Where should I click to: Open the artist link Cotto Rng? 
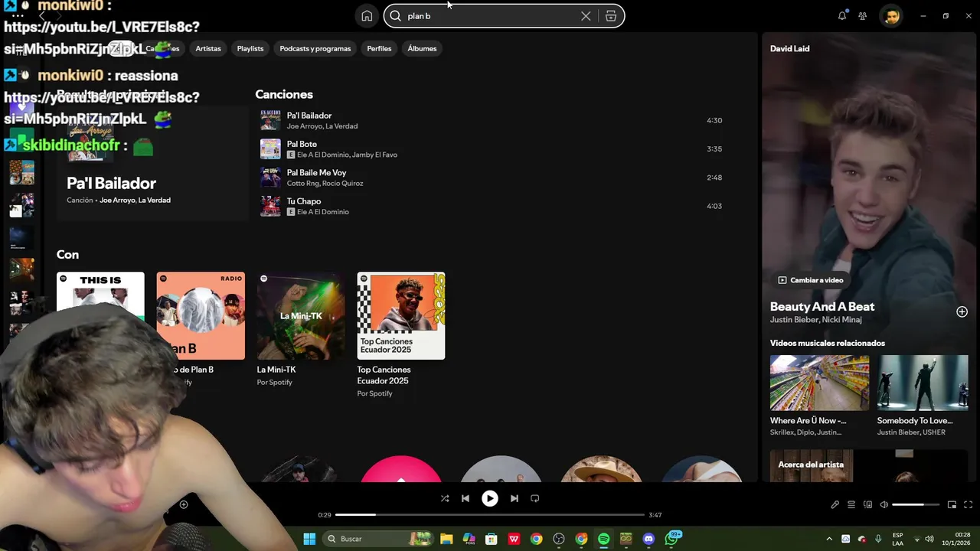pyautogui.click(x=303, y=184)
